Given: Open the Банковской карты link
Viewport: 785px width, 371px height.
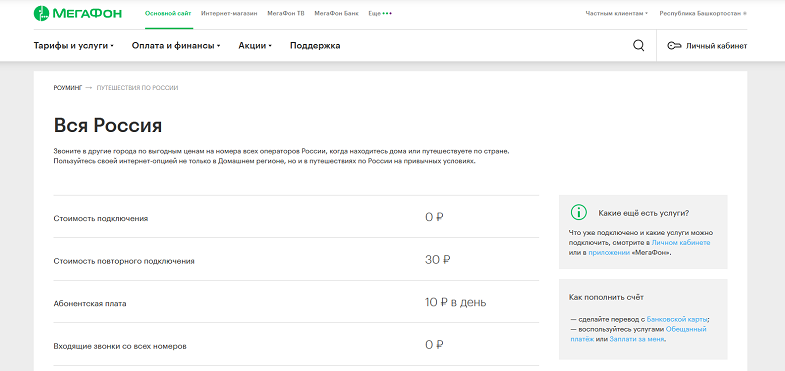Looking at the screenshot, I should 677,319.
